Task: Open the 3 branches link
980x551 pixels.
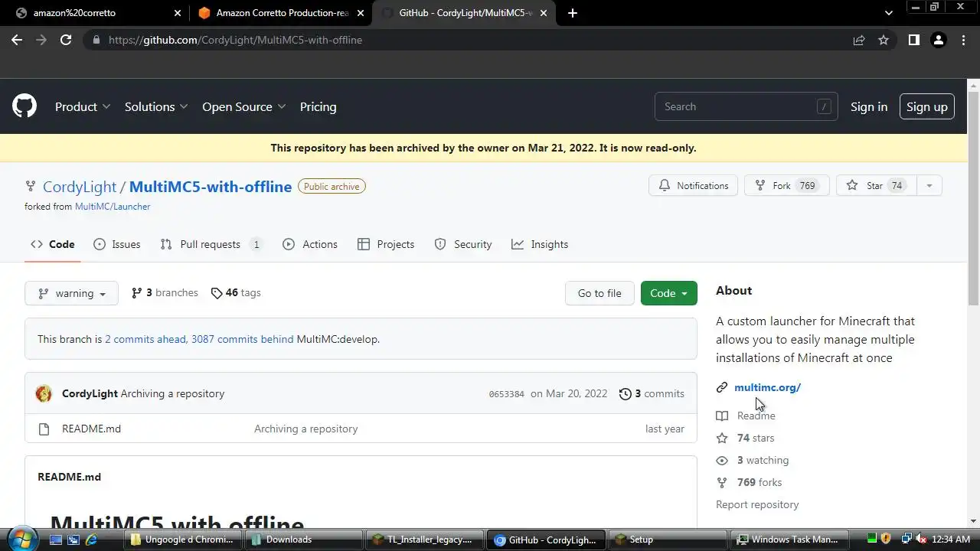Action: point(165,293)
